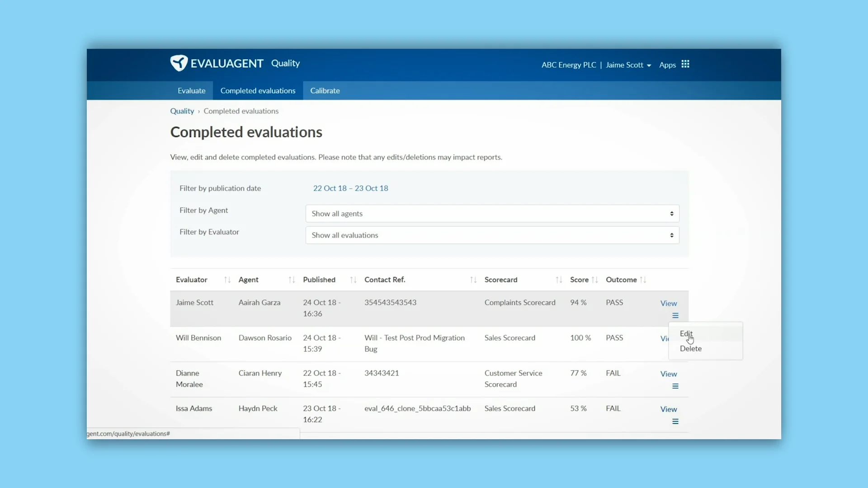Image resolution: width=868 pixels, height=488 pixels.
Task: Click the 100 % score cell
Action: [x=580, y=338]
